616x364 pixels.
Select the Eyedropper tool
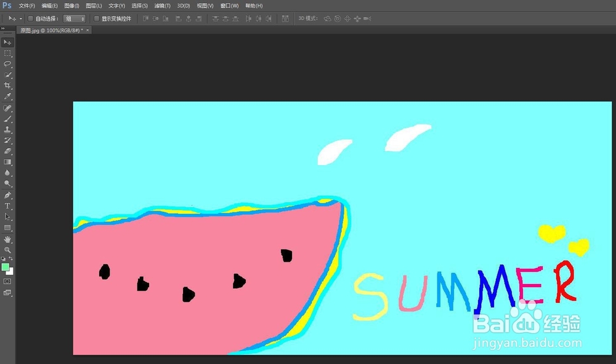point(7,96)
